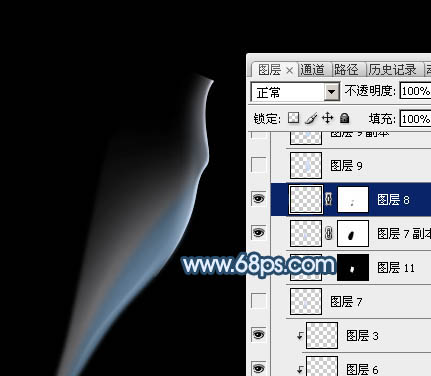Hide the 图层 3 layer
Viewport: 431px width, 376px height.
tap(259, 334)
